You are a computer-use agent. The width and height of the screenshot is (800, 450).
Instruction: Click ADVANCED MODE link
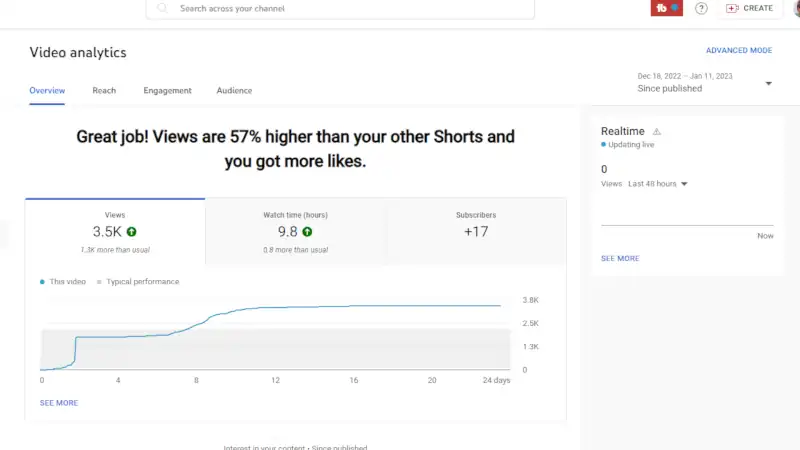click(x=738, y=50)
